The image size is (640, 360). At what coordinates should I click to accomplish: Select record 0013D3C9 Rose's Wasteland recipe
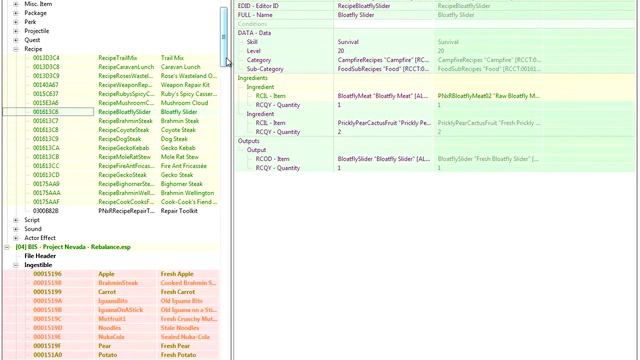pos(111,76)
